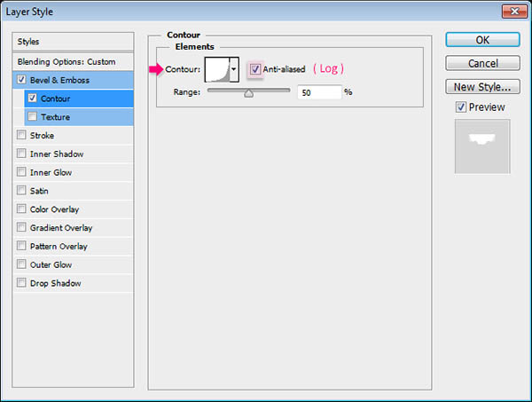
Task: Select the Contour sub-item label
Action: pos(55,99)
